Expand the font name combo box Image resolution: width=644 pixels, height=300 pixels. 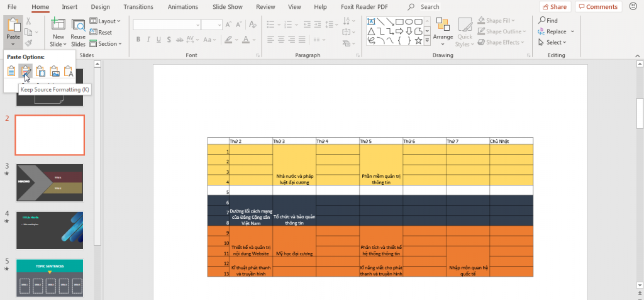198,25
